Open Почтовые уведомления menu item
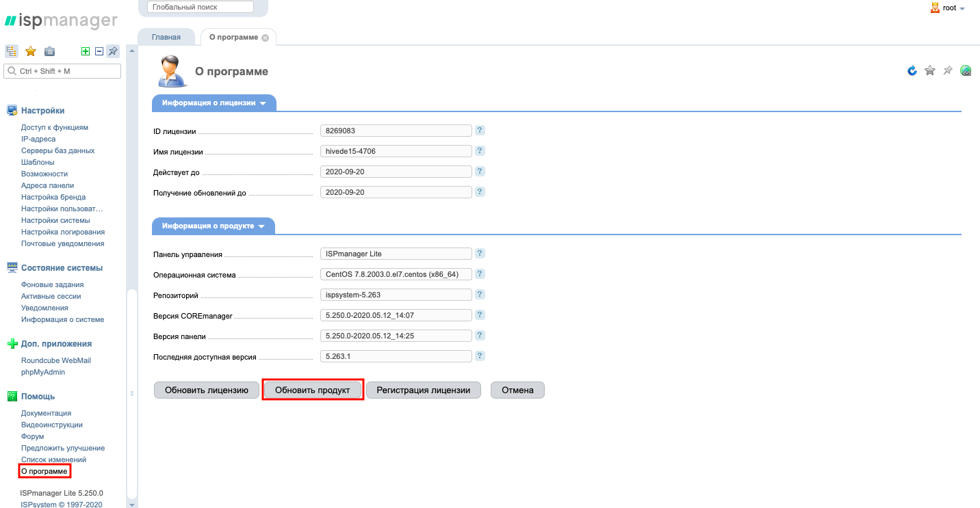This screenshot has width=980, height=508. (x=62, y=243)
